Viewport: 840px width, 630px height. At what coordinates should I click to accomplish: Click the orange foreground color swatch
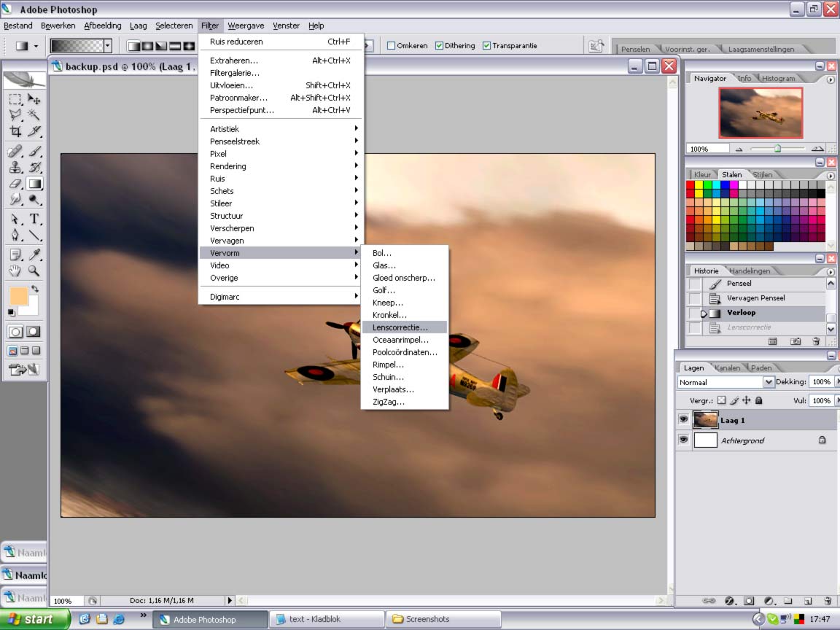click(x=18, y=296)
